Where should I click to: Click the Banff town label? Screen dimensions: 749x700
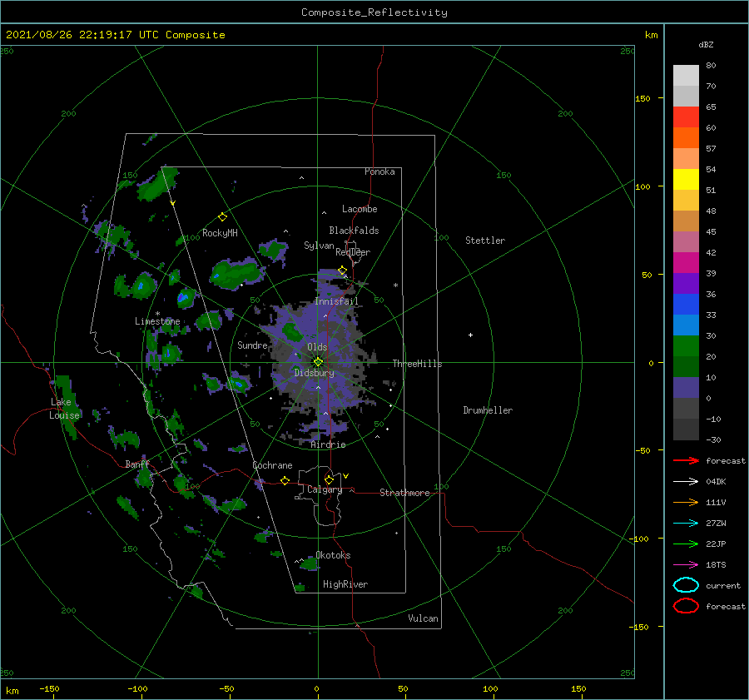coord(137,464)
